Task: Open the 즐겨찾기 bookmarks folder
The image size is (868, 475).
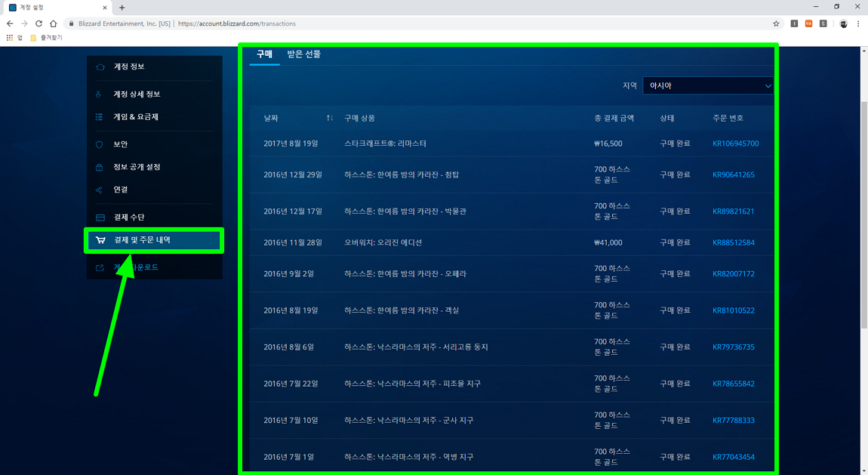Action: pos(47,38)
